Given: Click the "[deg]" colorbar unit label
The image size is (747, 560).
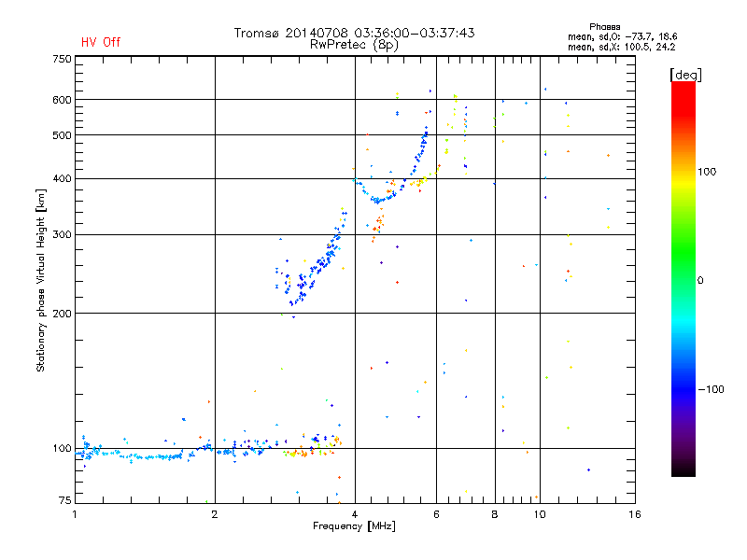Looking at the screenshot, I should 685,75.
